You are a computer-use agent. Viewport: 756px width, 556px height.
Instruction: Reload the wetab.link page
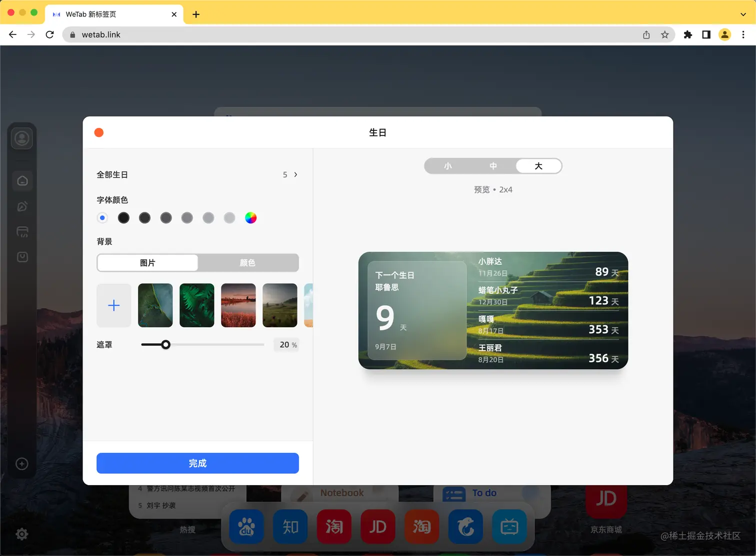(49, 34)
